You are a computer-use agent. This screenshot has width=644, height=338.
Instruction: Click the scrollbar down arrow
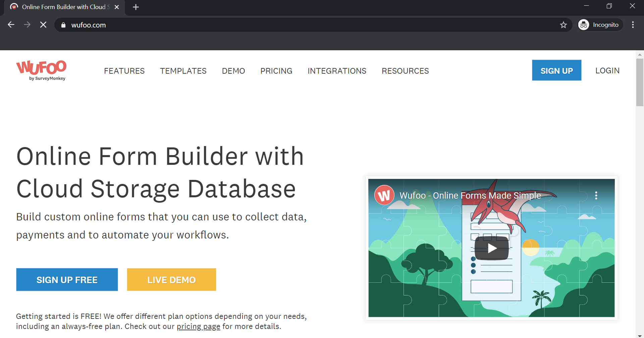pyautogui.click(x=640, y=335)
